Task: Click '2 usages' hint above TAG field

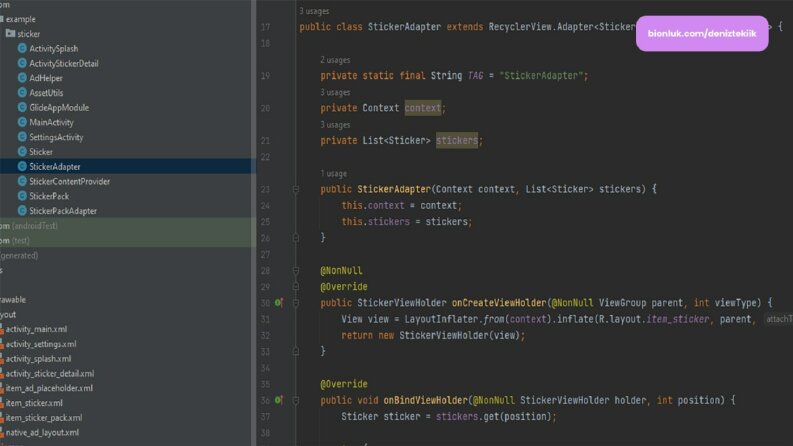Action: pyautogui.click(x=335, y=60)
